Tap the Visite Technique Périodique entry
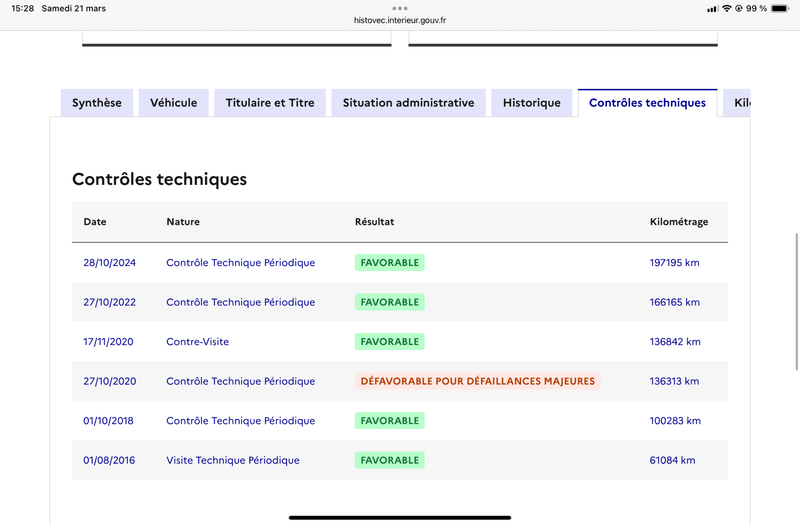The image size is (800, 525). (232, 461)
